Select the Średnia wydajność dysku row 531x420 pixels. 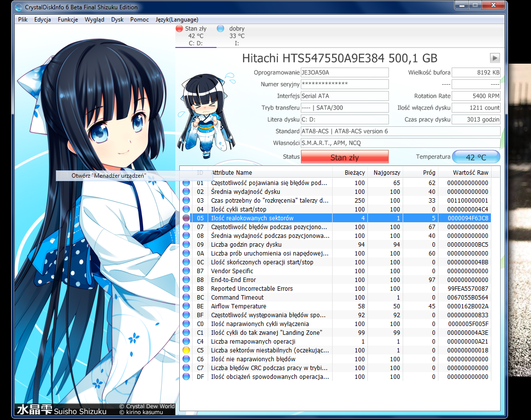click(336, 191)
